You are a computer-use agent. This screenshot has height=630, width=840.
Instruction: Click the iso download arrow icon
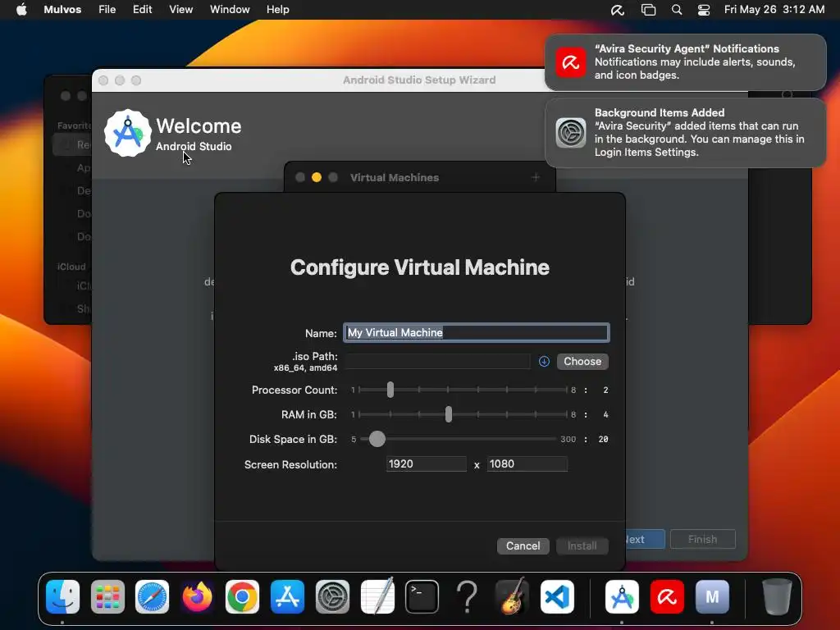point(544,362)
